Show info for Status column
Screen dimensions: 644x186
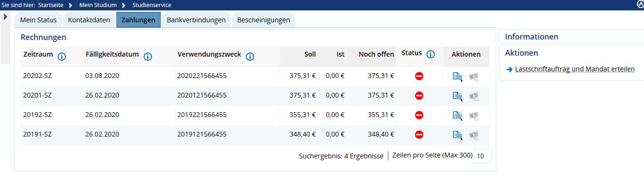[431, 54]
